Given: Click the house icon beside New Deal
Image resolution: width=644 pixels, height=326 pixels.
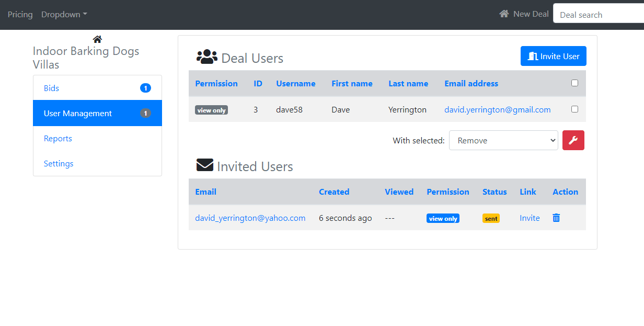Looking at the screenshot, I should pos(504,14).
